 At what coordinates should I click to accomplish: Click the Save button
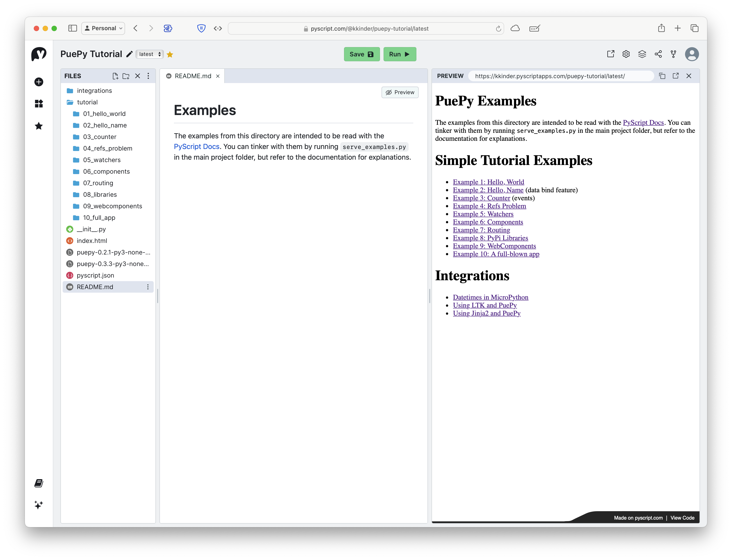362,54
